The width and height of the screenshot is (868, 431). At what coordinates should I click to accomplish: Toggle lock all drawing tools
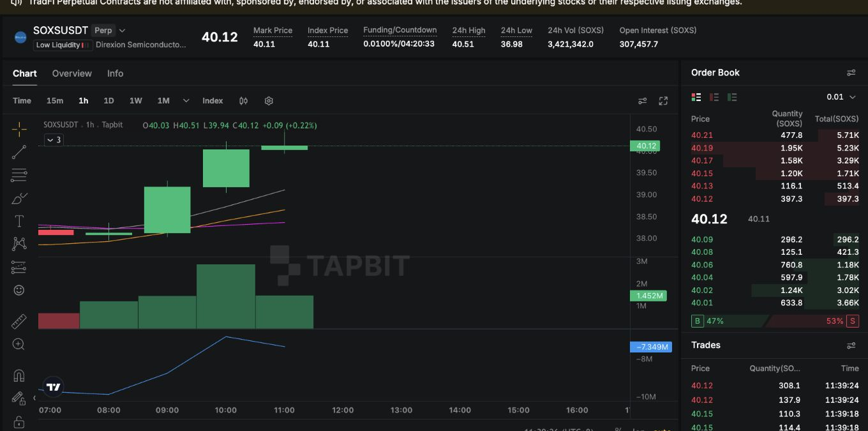tap(19, 422)
